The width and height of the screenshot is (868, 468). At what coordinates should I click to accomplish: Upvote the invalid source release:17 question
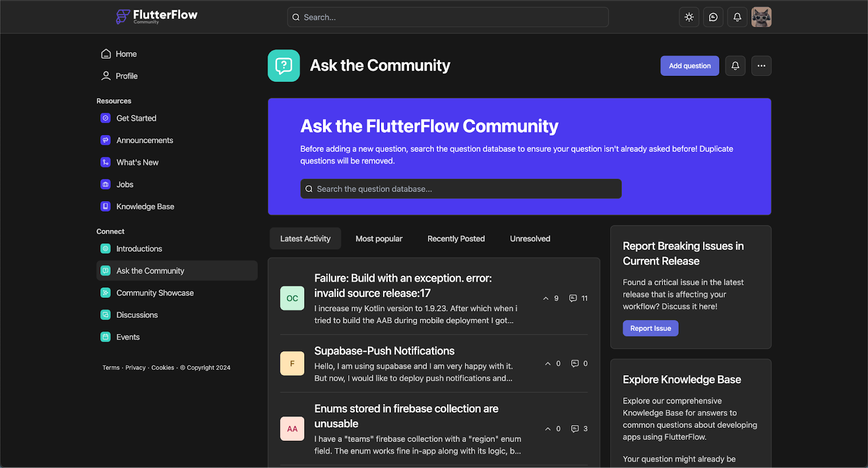click(x=546, y=298)
